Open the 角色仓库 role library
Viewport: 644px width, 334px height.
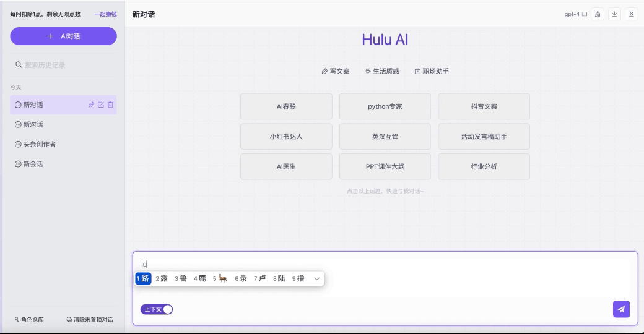28,319
